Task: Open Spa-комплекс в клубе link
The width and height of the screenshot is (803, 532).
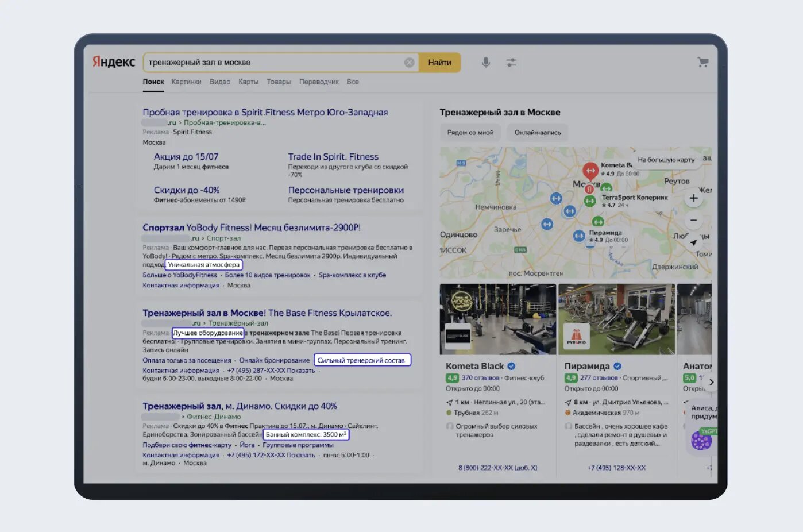Action: (x=352, y=275)
